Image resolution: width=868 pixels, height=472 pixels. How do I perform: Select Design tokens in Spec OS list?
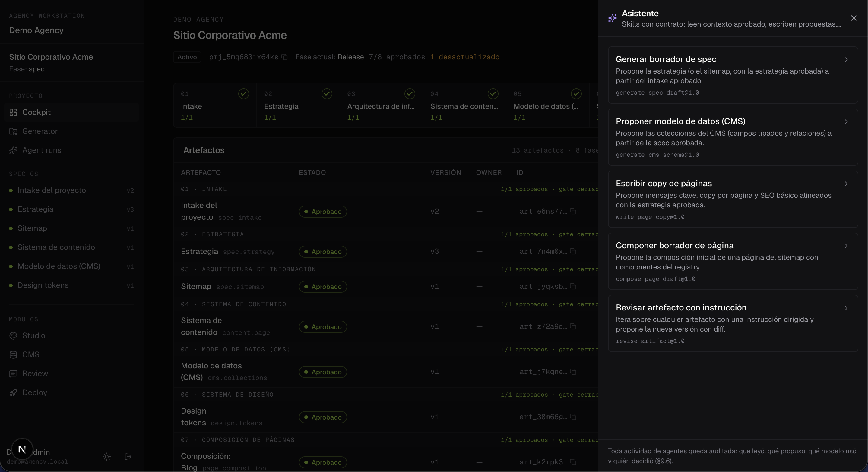(x=72, y=285)
